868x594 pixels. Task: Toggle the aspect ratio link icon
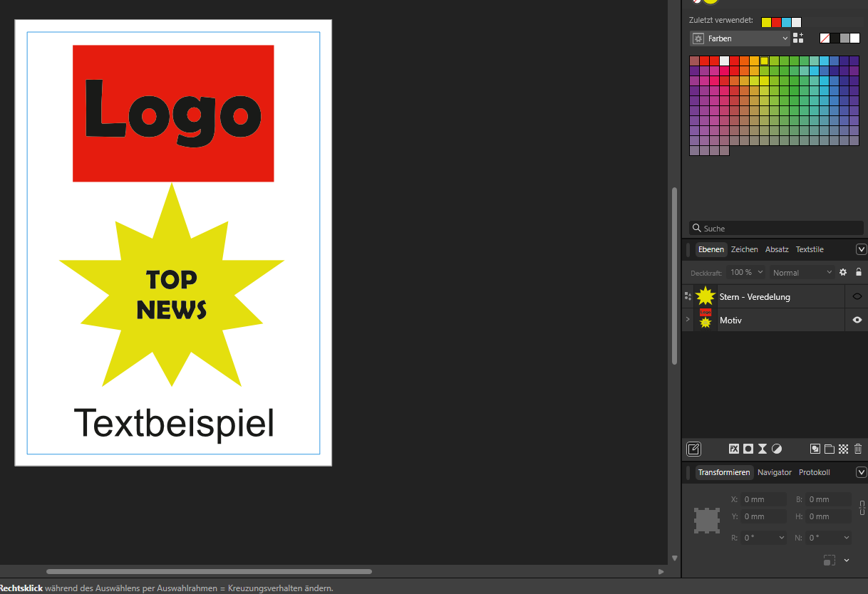click(862, 508)
